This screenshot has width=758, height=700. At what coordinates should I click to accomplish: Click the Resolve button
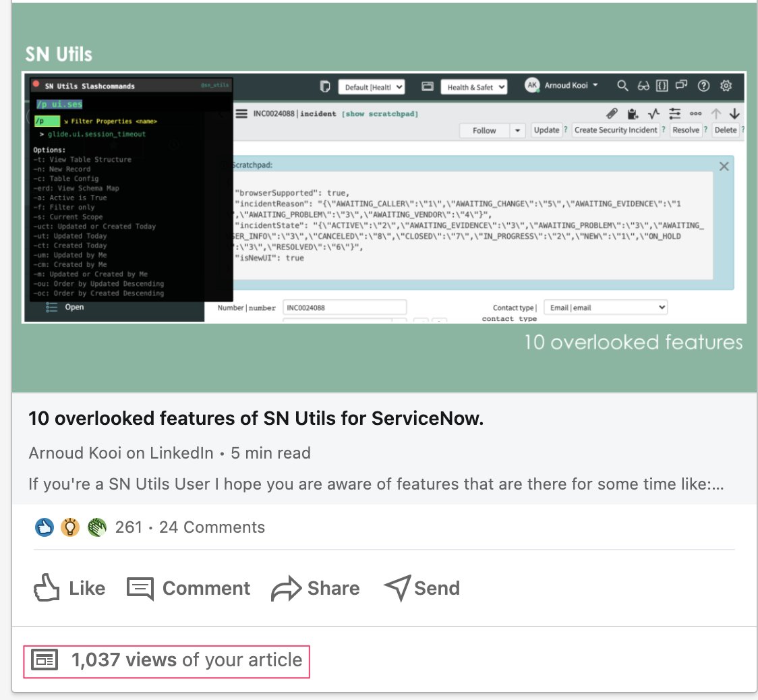687,130
